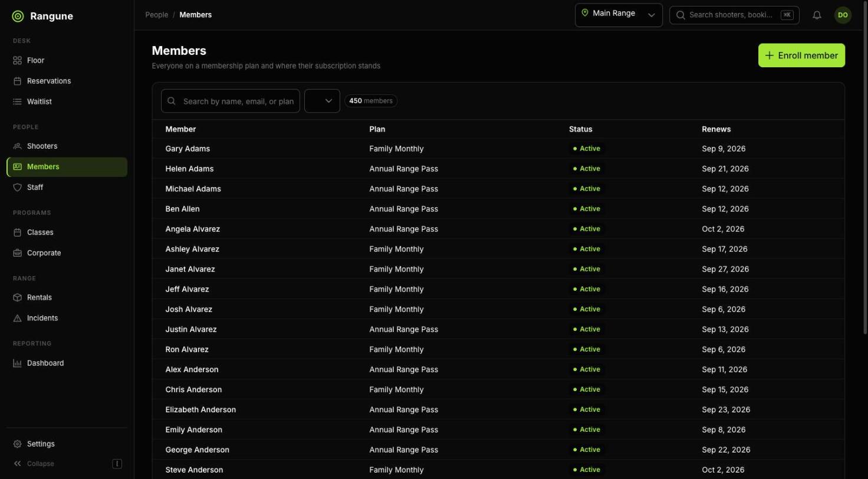
Task: Open Shooters page from sidebar
Action: coord(67,146)
